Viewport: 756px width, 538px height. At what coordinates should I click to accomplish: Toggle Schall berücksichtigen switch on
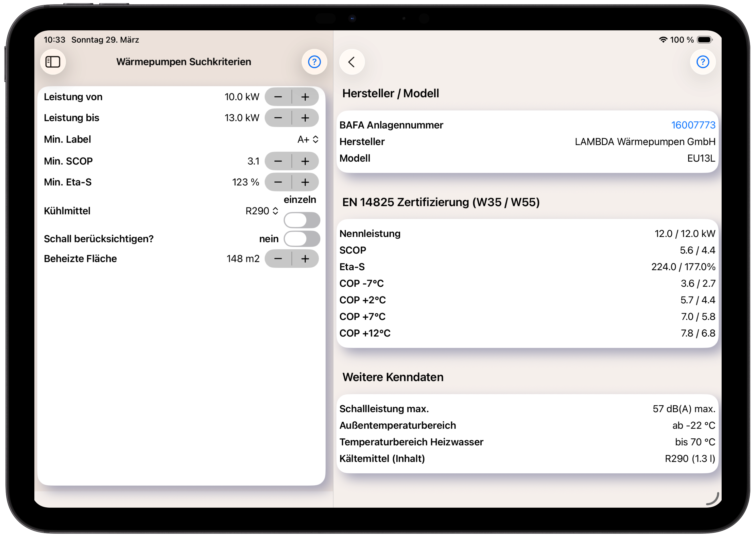[x=301, y=238]
